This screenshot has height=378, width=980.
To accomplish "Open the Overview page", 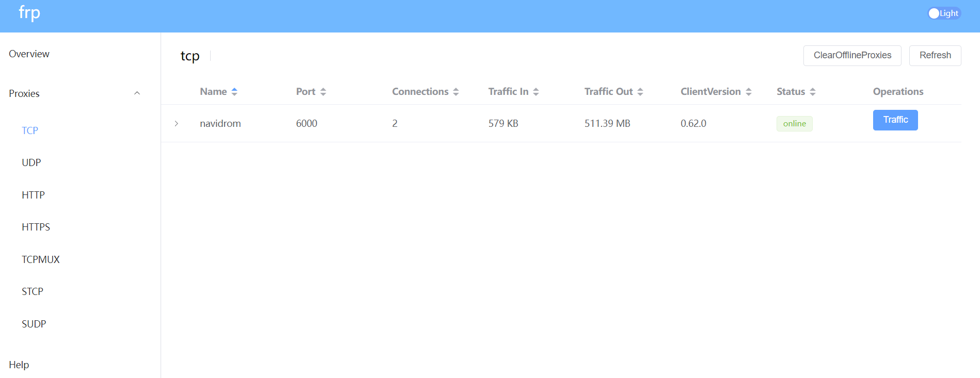I will point(29,54).
